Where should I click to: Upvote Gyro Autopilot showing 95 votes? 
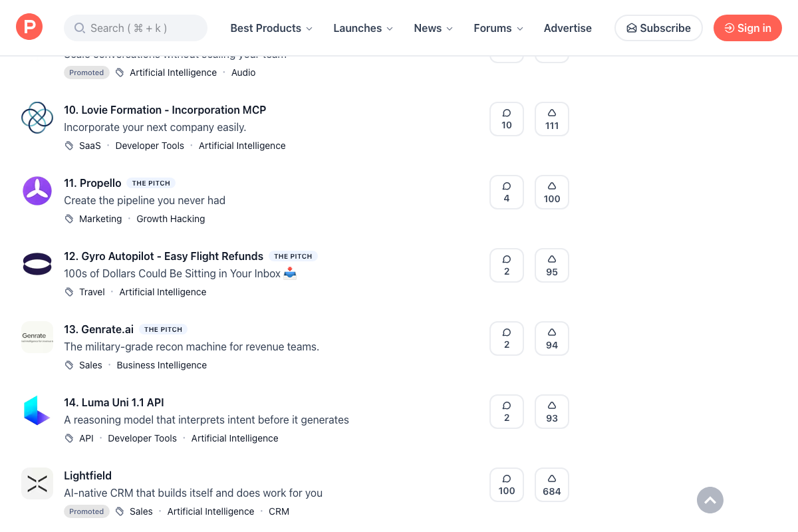(552, 265)
